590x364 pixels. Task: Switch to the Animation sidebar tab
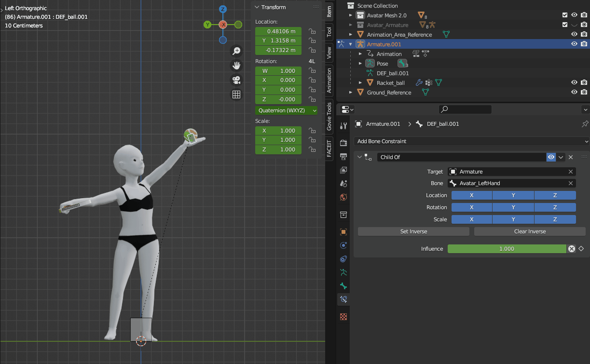coord(329,81)
